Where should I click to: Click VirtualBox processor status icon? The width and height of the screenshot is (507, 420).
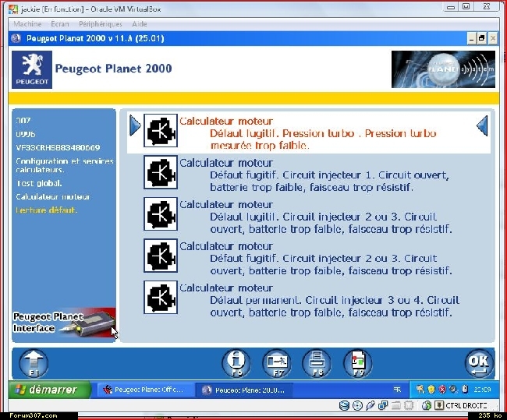tap(409, 405)
